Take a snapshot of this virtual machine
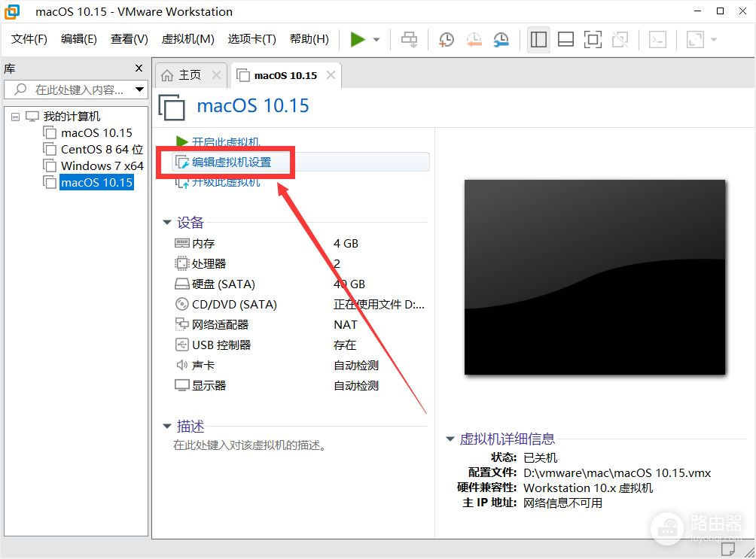This screenshot has height=559, width=756. (447, 40)
